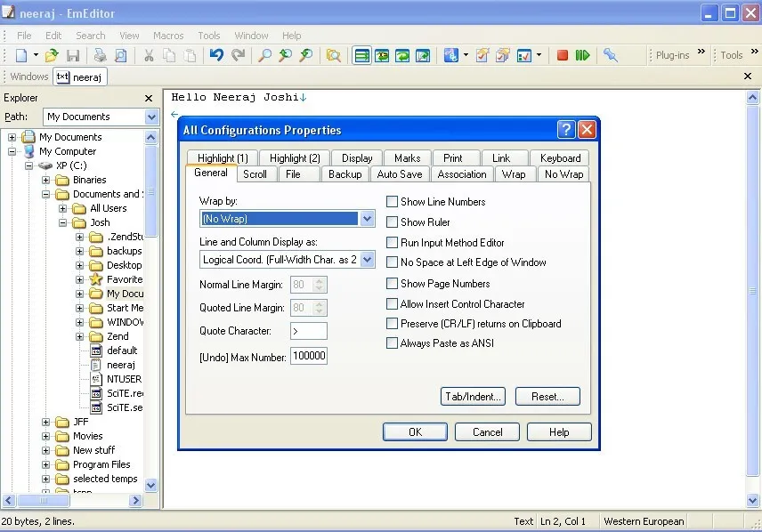Viewport: 762px width, 532px height.
Task: Open the Search menu
Action: point(91,36)
